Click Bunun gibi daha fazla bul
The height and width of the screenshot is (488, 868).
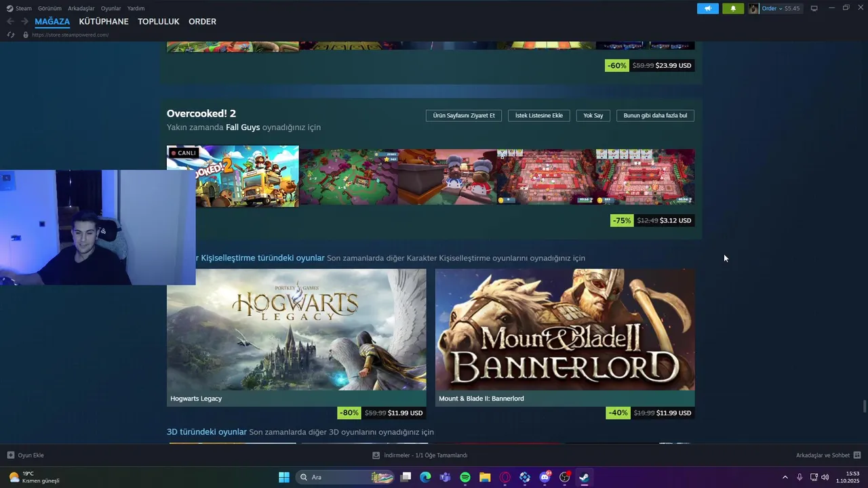(655, 116)
